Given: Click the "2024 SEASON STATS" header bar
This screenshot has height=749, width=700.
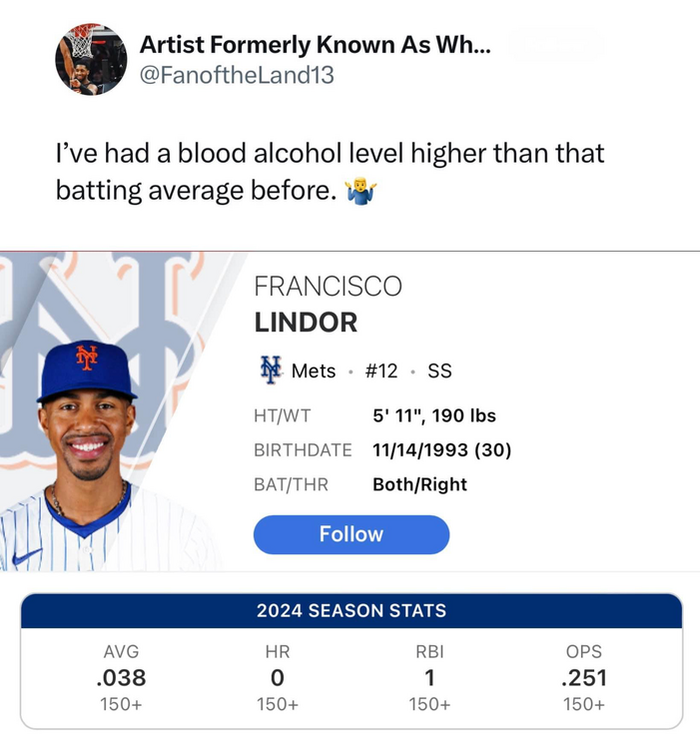Looking at the screenshot, I should tap(350, 610).
